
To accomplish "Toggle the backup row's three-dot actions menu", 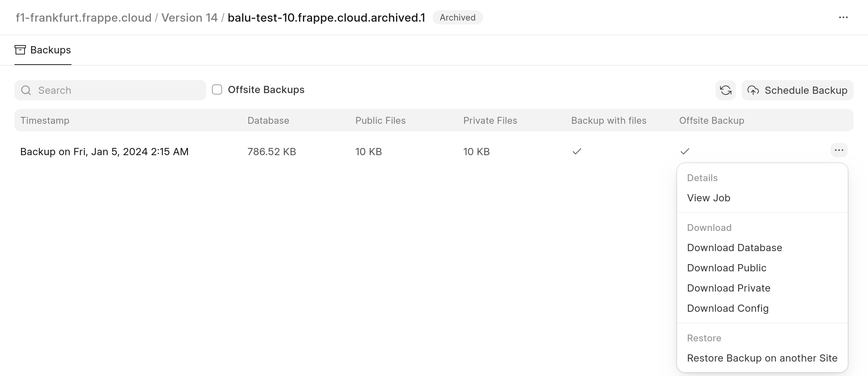I will 839,150.
